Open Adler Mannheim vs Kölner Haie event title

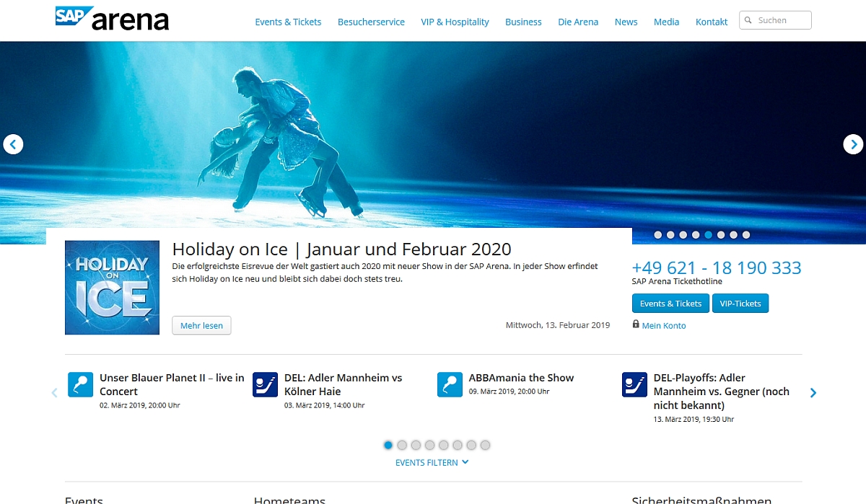point(343,384)
